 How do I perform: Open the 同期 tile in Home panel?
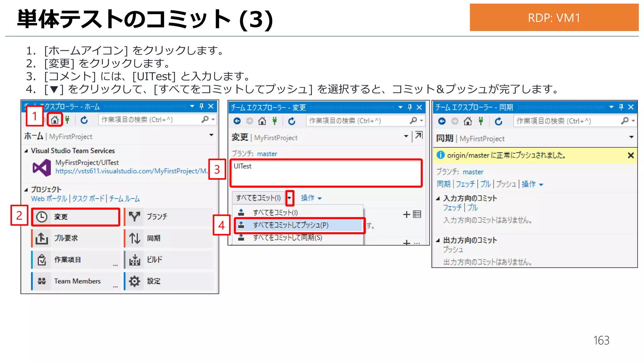tap(169, 238)
